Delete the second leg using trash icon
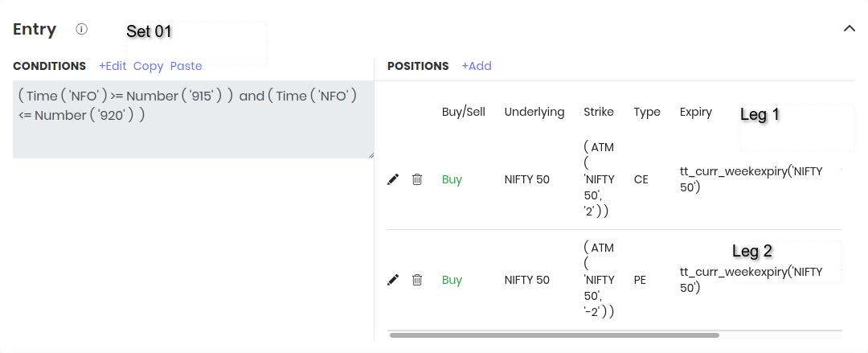868x353 pixels. [417, 280]
